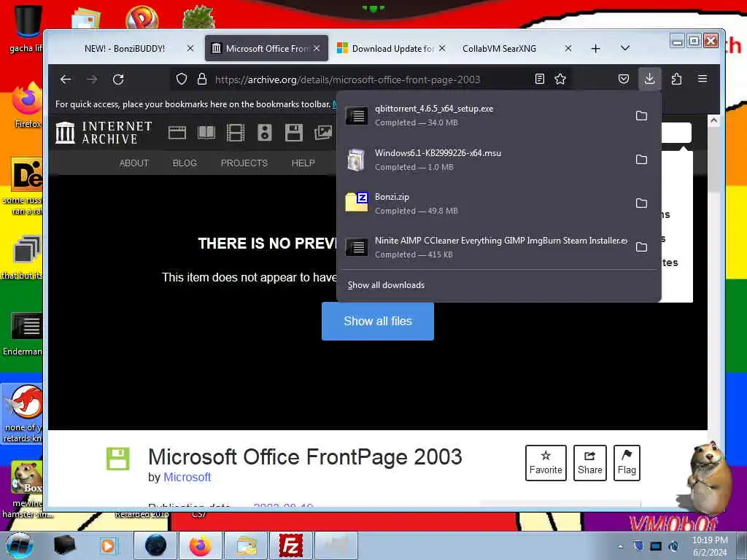Click page scrollbar up arrow
The image size is (747, 560).
(713, 120)
